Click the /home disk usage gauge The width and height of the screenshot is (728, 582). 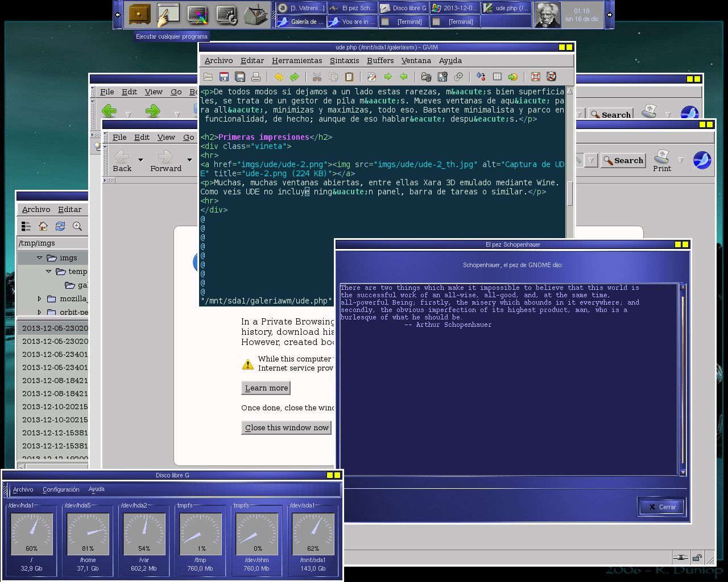click(x=88, y=534)
